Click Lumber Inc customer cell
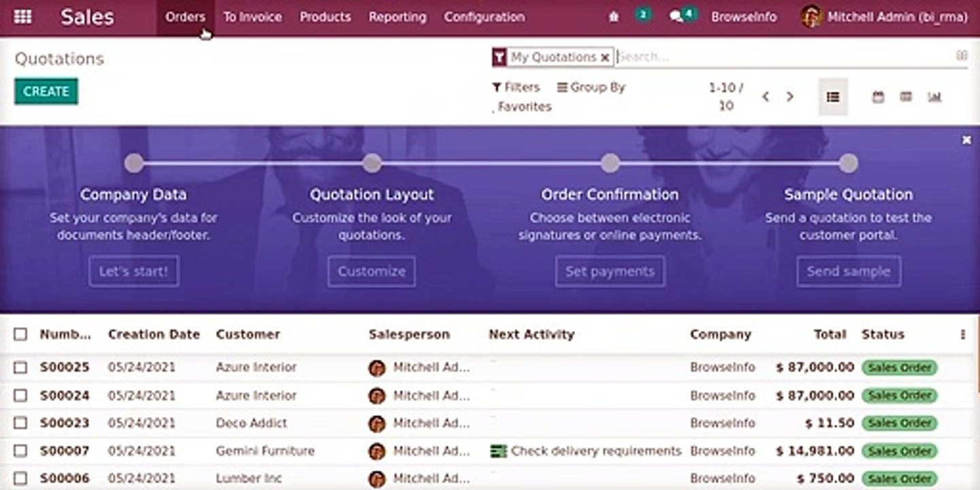This screenshot has width=980, height=490. click(x=248, y=478)
